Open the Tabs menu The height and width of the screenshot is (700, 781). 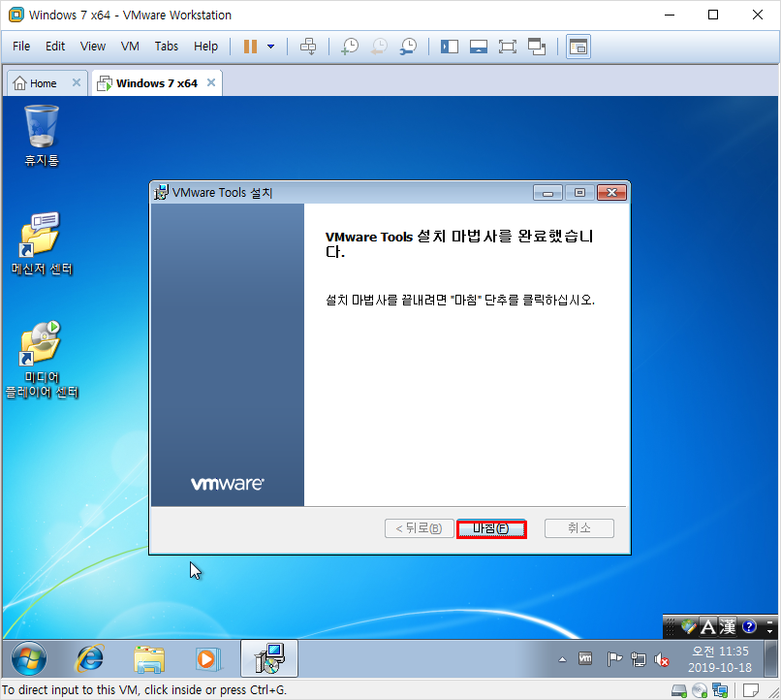pos(167,47)
